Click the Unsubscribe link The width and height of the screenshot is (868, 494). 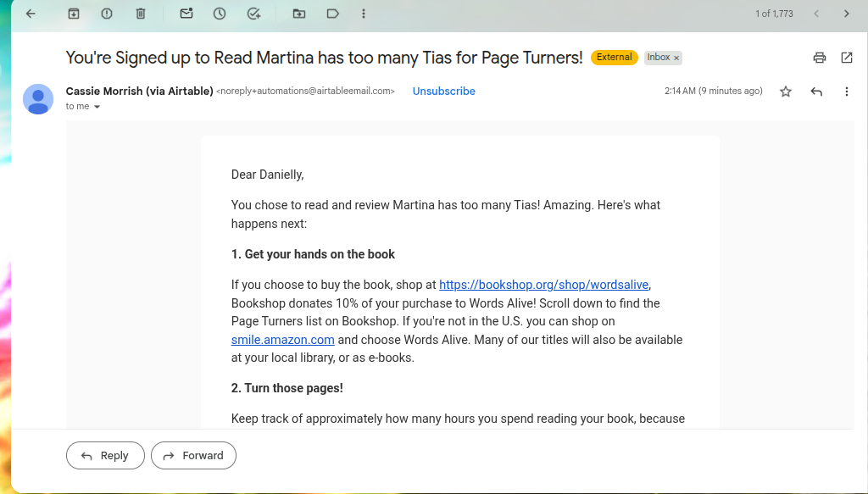click(x=443, y=91)
